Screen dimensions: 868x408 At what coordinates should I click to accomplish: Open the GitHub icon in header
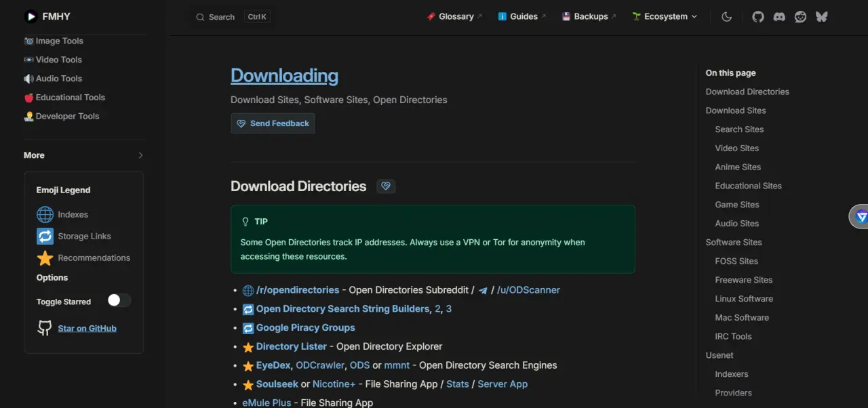coord(758,17)
